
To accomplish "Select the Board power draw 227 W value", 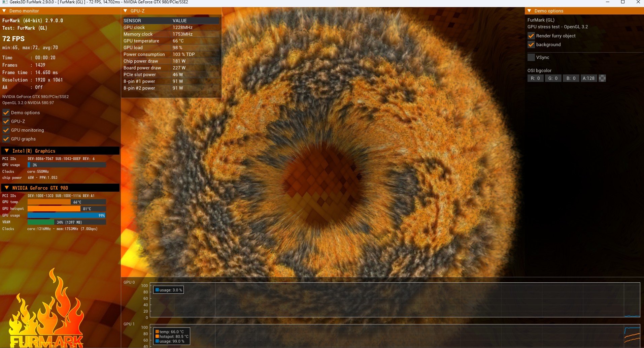I will 179,68.
